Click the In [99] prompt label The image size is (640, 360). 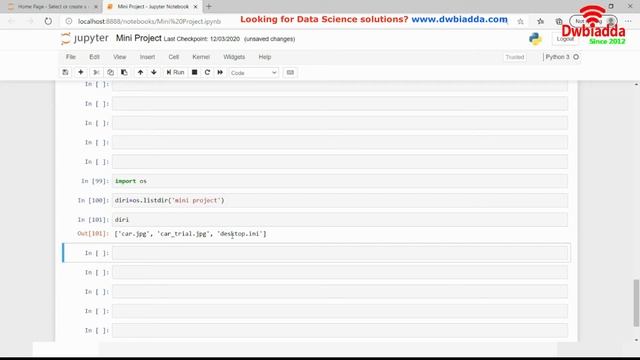(x=95, y=181)
